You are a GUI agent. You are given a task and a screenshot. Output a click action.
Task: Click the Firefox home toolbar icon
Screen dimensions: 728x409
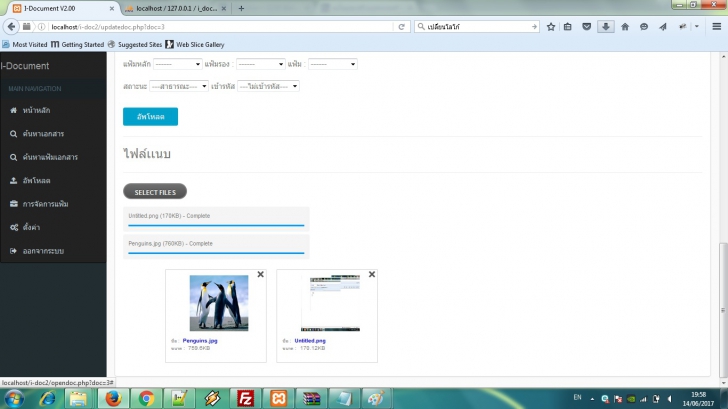tap(625, 27)
